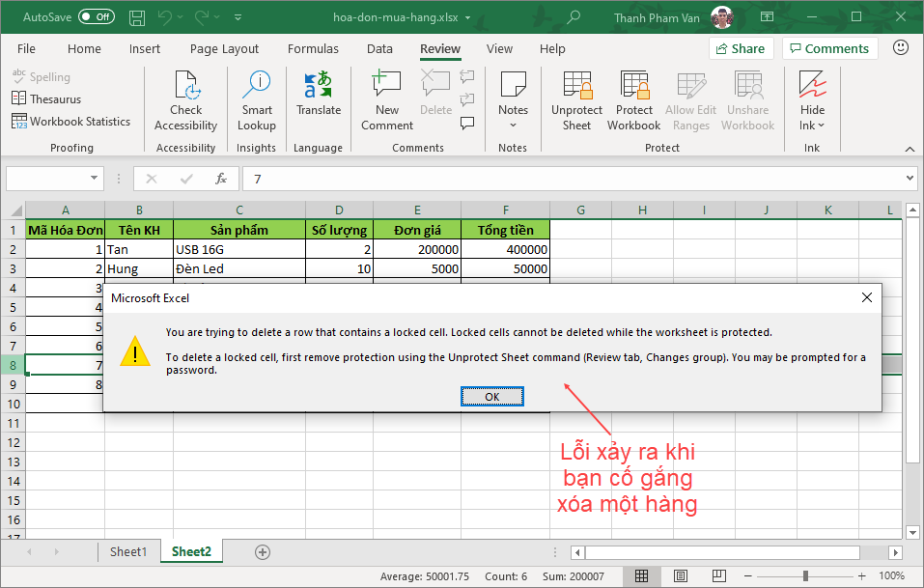Switch to the Page Layout tab
Image resolution: width=924 pixels, height=588 pixels.
pos(224,49)
